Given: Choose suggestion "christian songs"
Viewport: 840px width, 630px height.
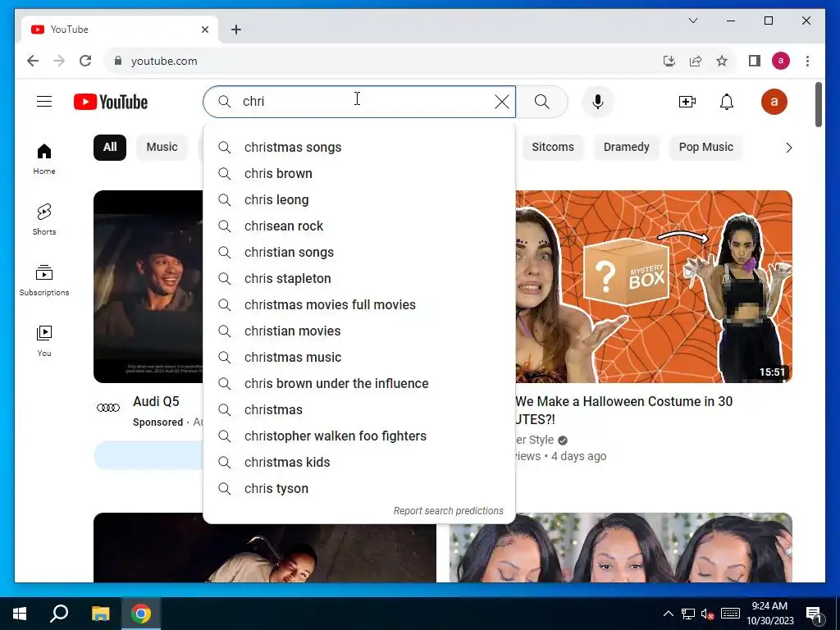Looking at the screenshot, I should pyautogui.click(x=359, y=253).
